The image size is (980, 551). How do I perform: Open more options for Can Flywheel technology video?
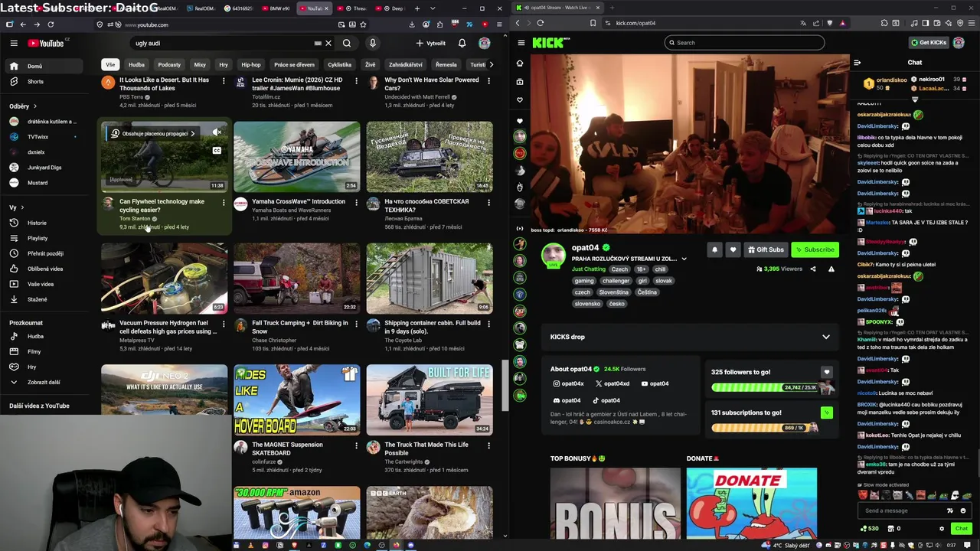(x=224, y=203)
